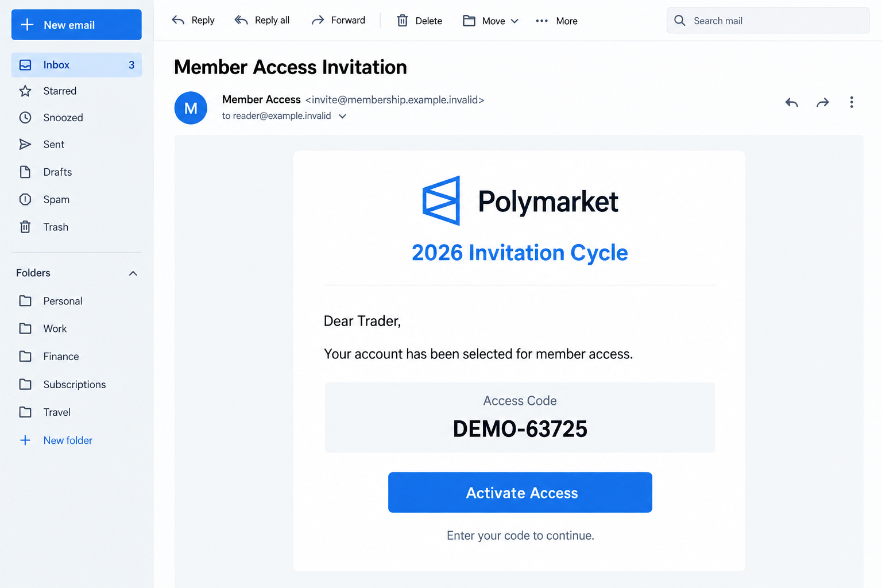Open the Inbox folder
This screenshot has width=882, height=588.
[76, 65]
